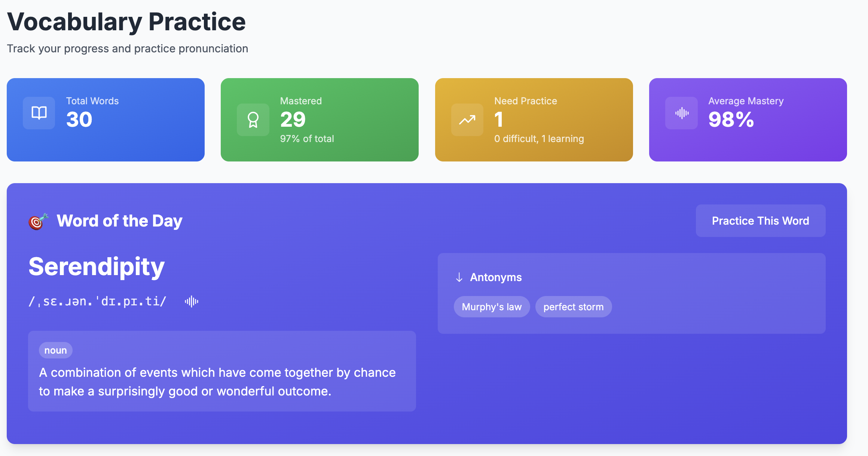Click the noun part-of-speech tag

(x=55, y=350)
